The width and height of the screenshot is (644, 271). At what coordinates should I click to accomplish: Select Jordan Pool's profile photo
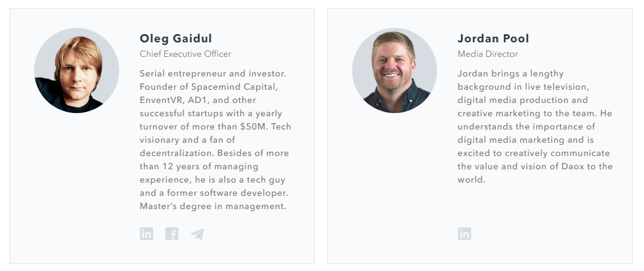(x=394, y=71)
